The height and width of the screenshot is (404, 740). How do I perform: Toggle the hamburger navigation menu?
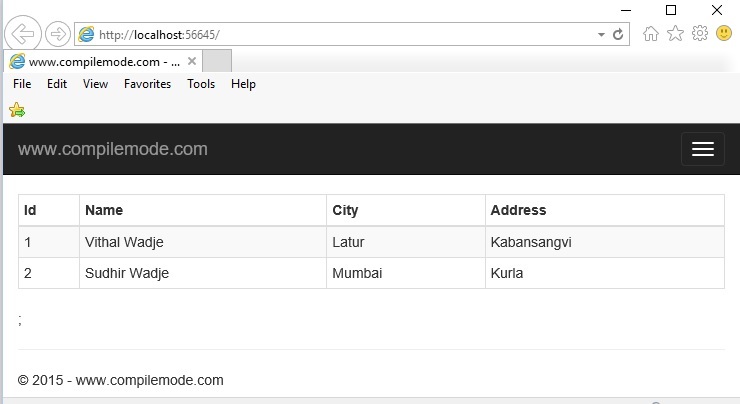pyautogui.click(x=702, y=149)
